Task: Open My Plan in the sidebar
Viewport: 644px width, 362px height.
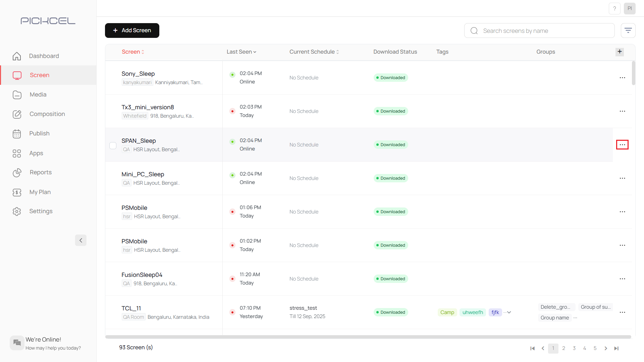Action: point(40,192)
